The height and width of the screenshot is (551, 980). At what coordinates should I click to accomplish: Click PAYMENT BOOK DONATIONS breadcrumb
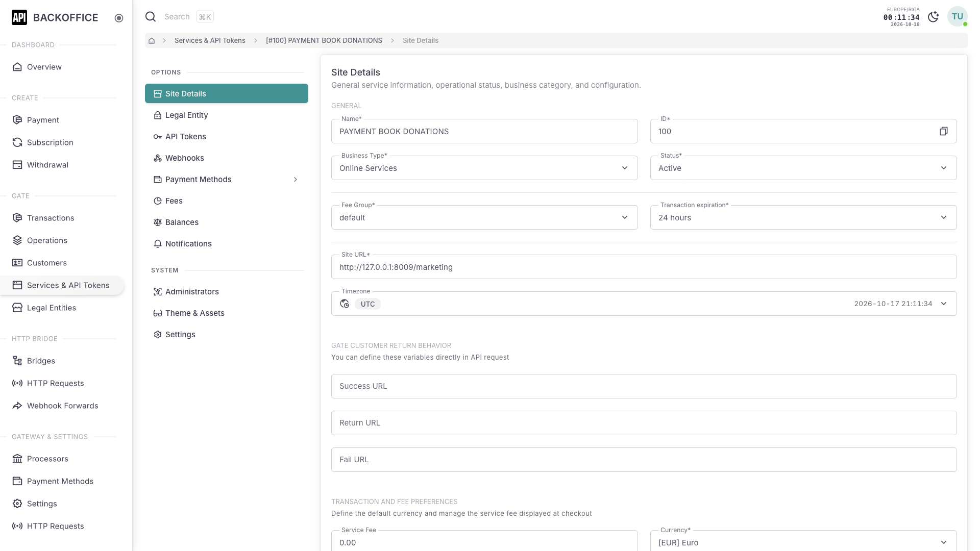324,40
